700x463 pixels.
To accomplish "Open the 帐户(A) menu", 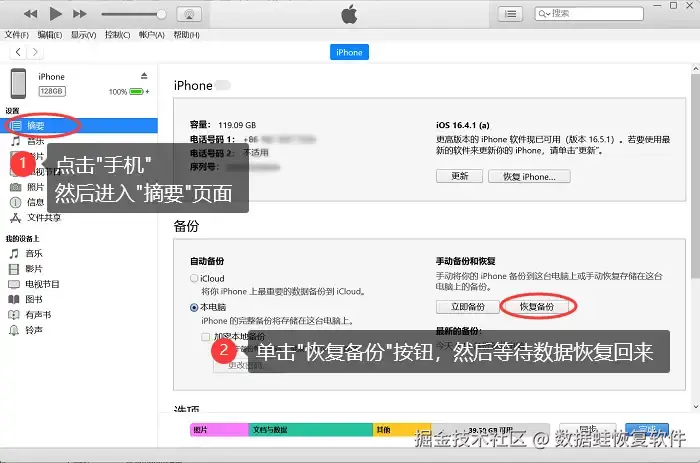I will pos(152,35).
